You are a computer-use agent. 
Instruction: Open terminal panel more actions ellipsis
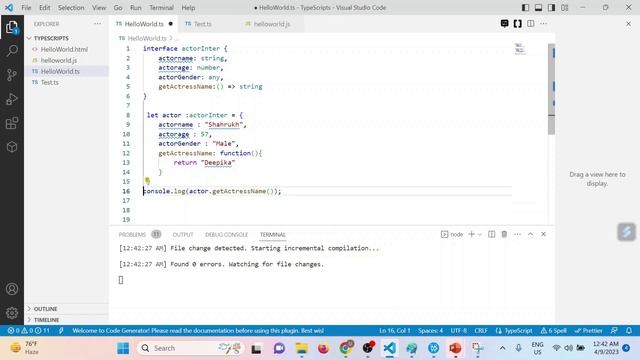click(518, 234)
